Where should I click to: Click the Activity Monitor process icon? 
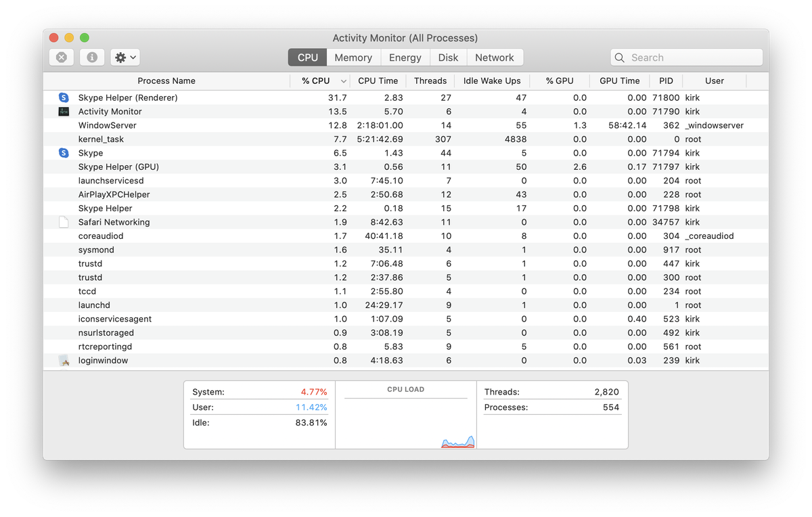(64, 112)
